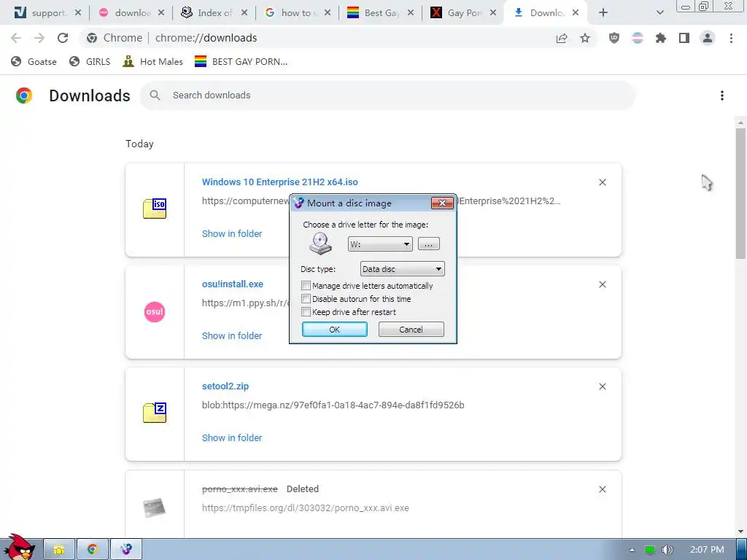Image resolution: width=747 pixels, height=560 pixels.
Task: Switch to the support tab
Action: 41,13
